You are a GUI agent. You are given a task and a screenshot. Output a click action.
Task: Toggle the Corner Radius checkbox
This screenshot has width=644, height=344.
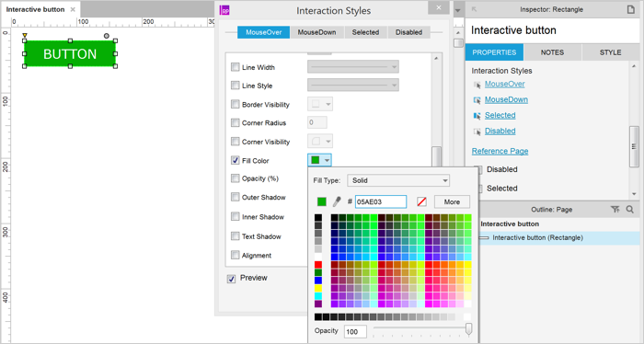(235, 122)
